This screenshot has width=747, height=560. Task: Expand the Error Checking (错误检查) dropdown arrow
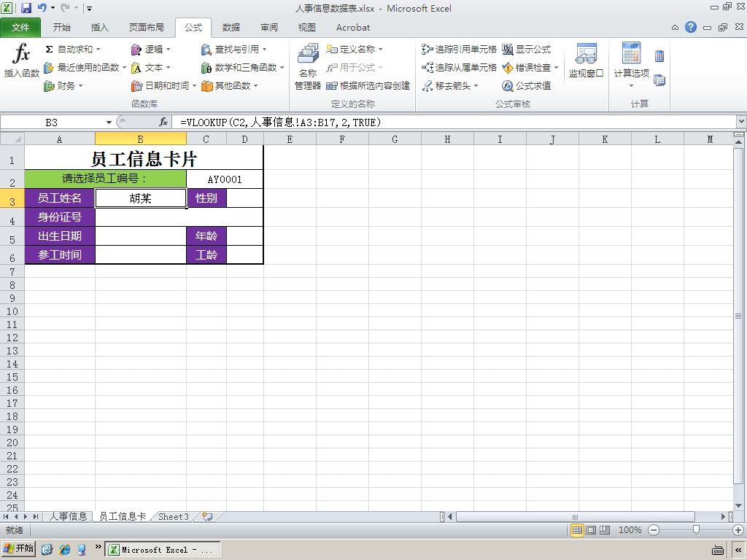pos(556,68)
